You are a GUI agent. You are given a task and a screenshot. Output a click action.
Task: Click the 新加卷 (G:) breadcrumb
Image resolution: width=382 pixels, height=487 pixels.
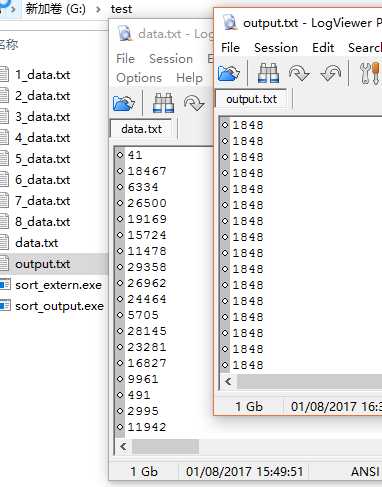tap(55, 8)
